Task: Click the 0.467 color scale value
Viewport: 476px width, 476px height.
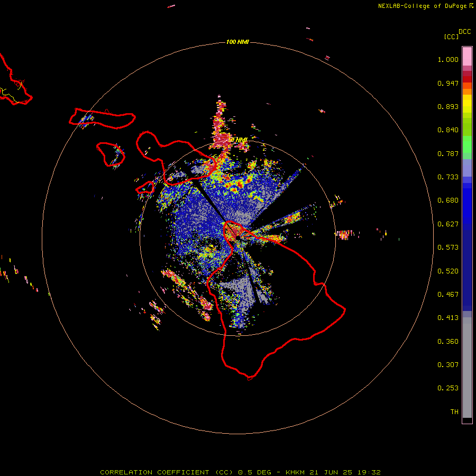Action: click(448, 295)
